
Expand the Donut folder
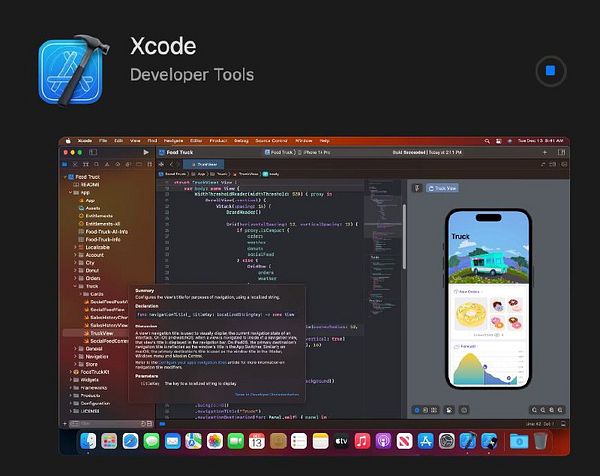(75, 271)
